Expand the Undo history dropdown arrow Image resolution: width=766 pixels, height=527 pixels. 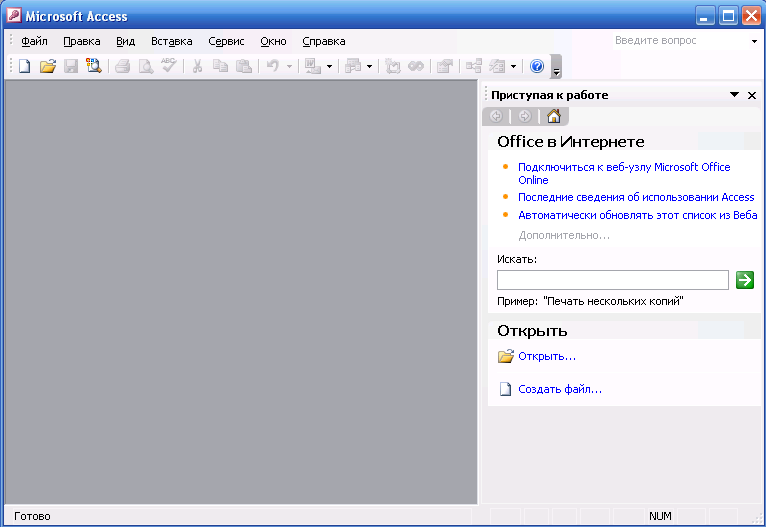click(289, 66)
